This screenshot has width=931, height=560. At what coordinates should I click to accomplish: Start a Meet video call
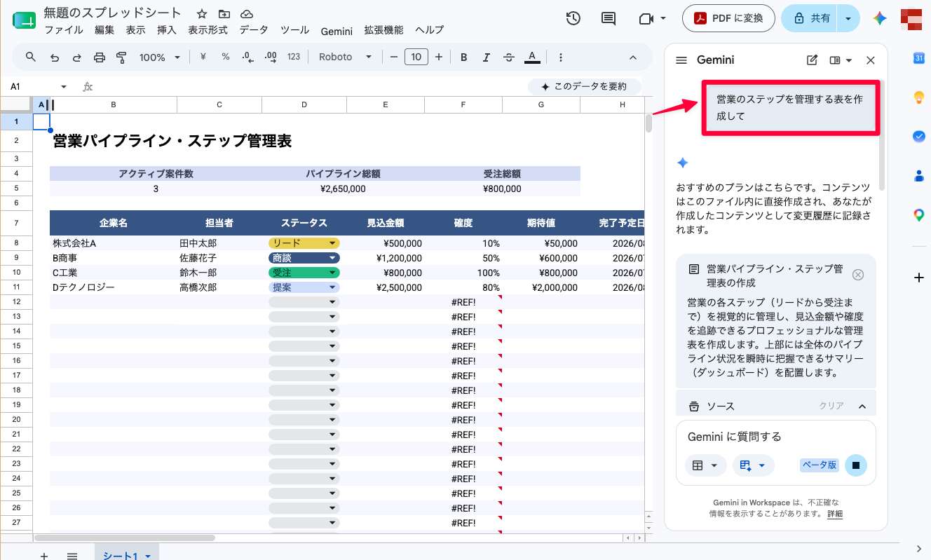click(x=646, y=19)
